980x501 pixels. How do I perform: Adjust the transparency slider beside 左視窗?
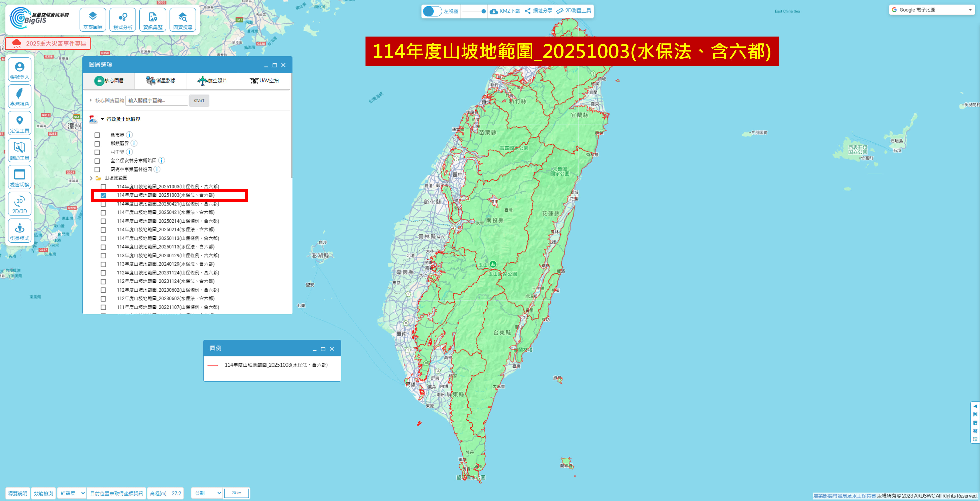pyautogui.click(x=483, y=11)
